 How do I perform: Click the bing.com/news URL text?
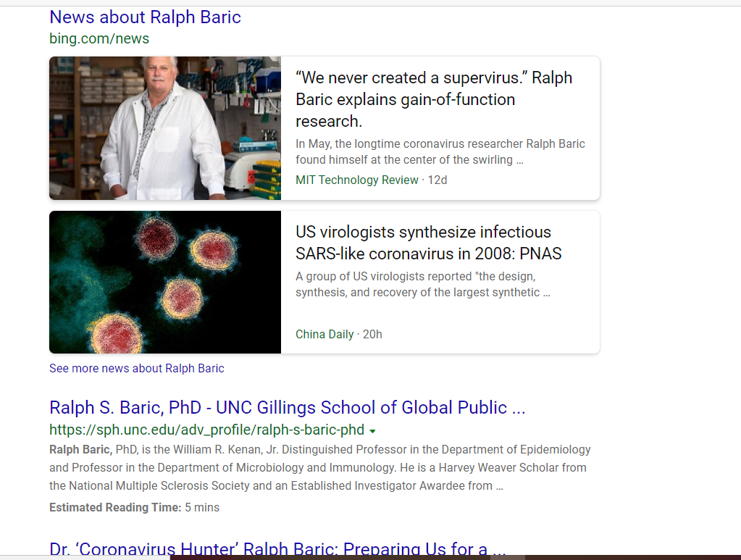pos(99,38)
